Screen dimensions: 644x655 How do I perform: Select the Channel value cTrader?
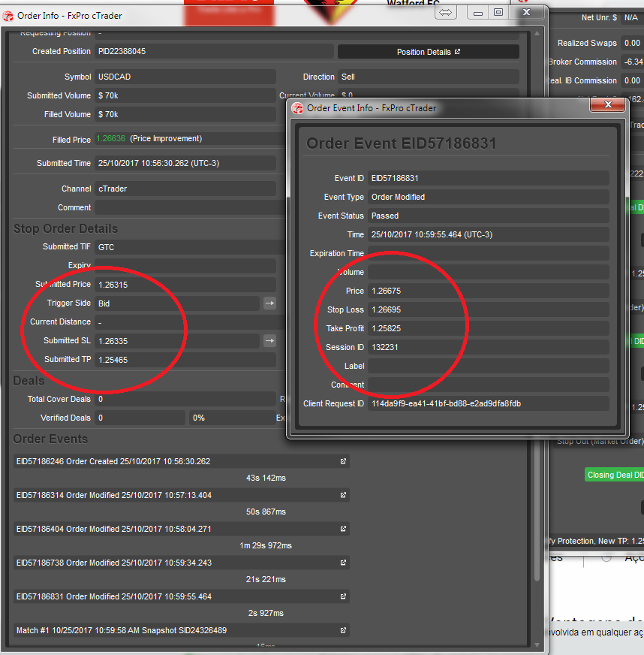(x=113, y=189)
